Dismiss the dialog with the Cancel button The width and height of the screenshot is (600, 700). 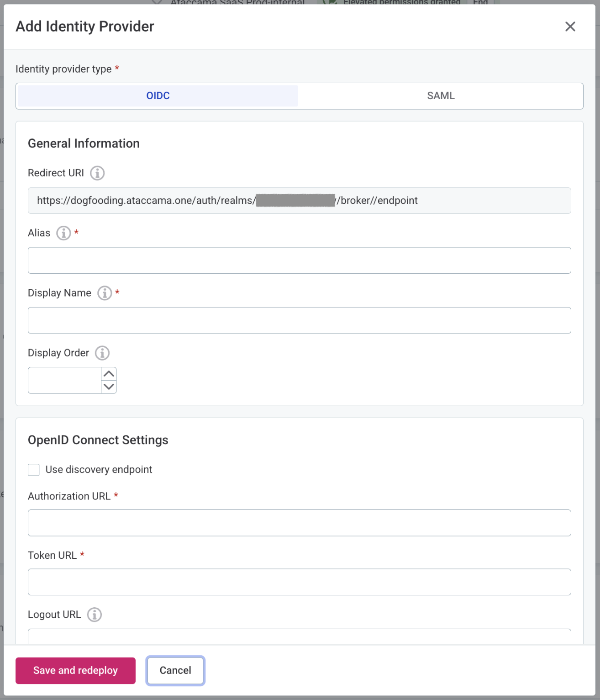175,670
